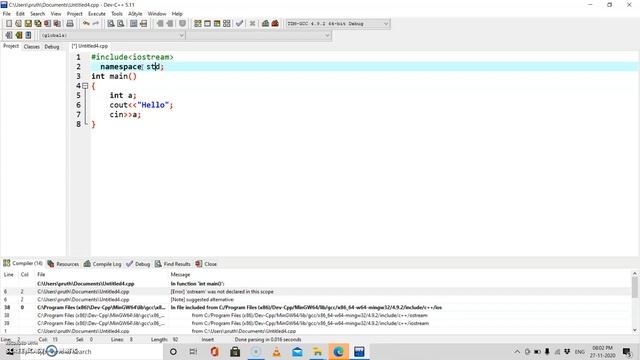The image size is (640, 360).
Task: Click the Print toolbar icon
Action: pyautogui.click(x=70, y=24)
